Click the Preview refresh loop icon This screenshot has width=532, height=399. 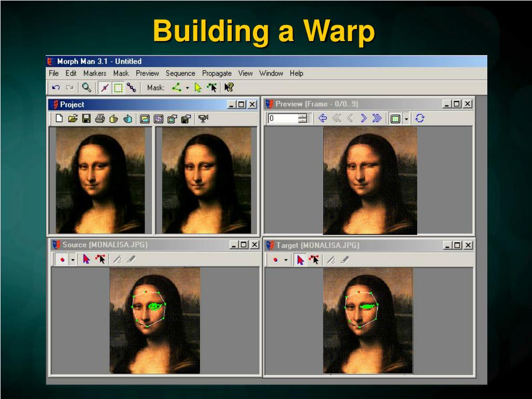(x=420, y=118)
